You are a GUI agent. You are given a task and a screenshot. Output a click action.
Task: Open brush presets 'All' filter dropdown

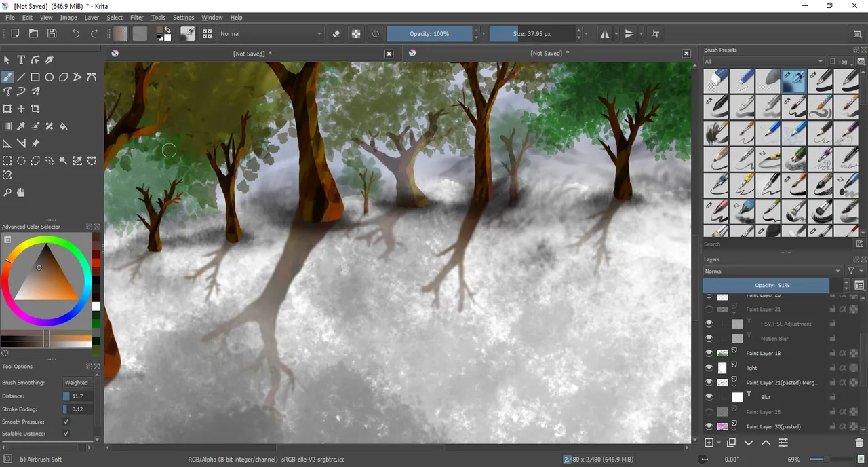tap(764, 61)
